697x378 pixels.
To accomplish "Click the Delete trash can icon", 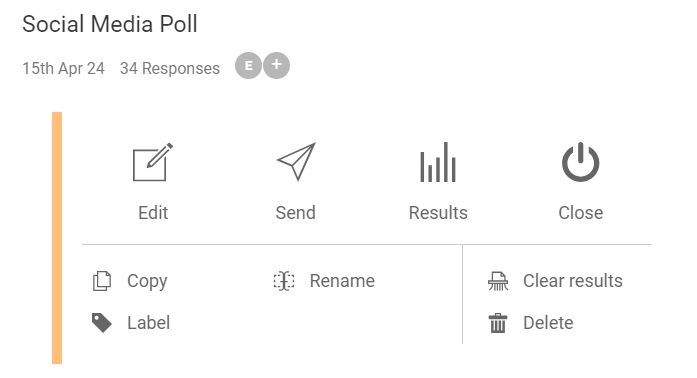I will pyautogui.click(x=498, y=323).
